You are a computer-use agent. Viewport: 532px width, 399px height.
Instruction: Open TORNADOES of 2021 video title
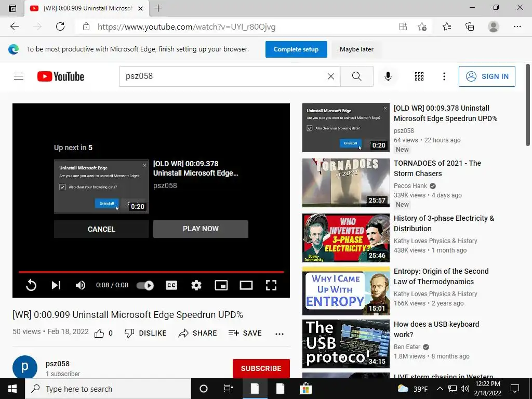(437, 168)
